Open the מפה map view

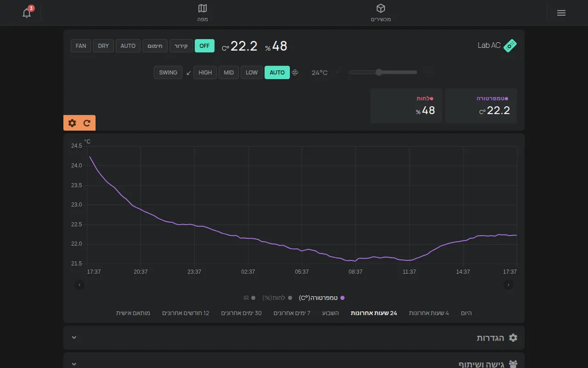point(203,13)
